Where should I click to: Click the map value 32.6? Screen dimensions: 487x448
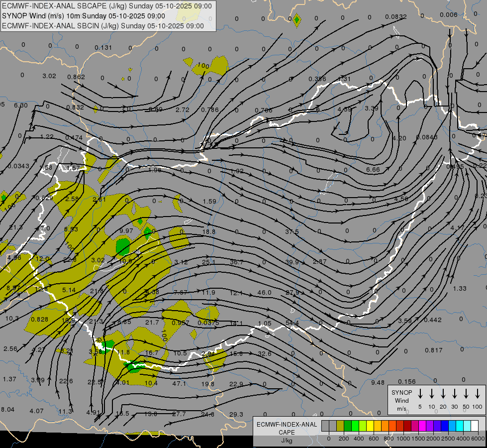coord(265,353)
